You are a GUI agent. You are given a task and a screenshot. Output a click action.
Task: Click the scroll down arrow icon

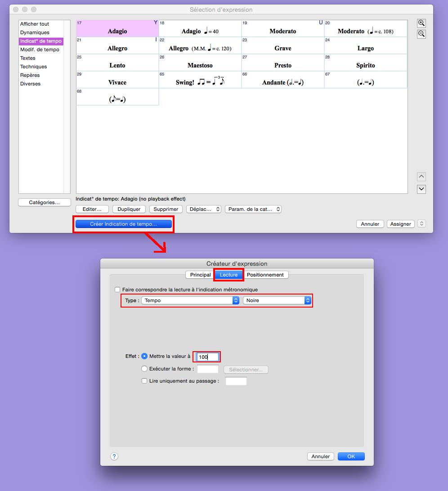pos(421,189)
